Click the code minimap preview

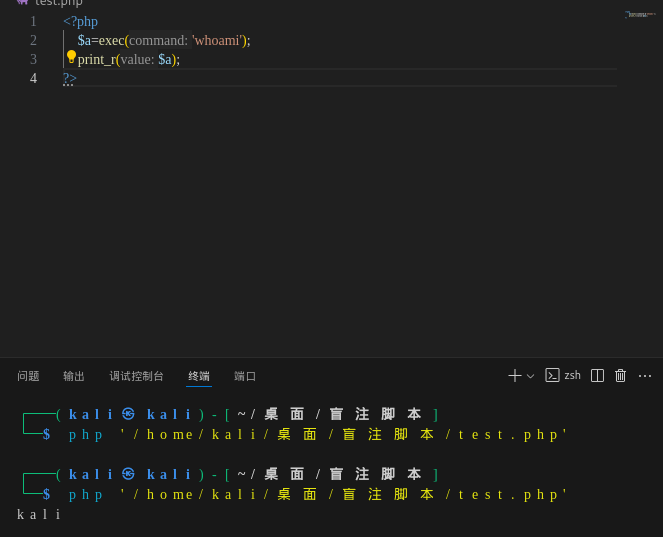(640, 15)
